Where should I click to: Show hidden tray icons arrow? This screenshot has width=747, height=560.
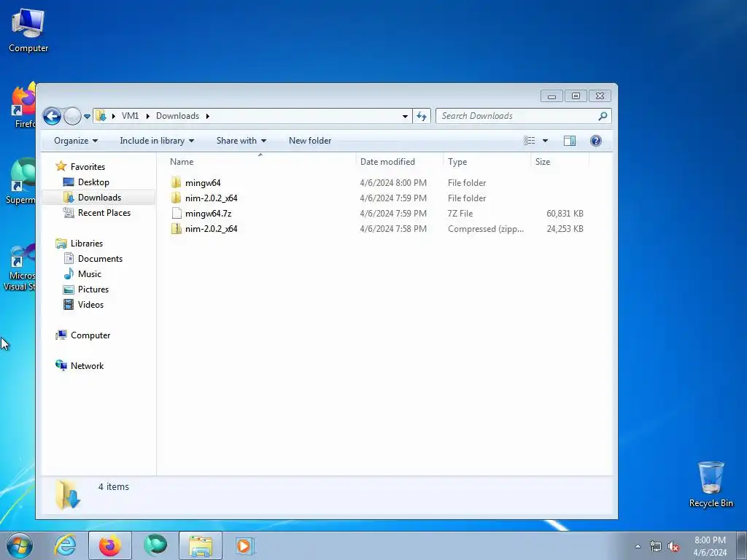point(638,546)
